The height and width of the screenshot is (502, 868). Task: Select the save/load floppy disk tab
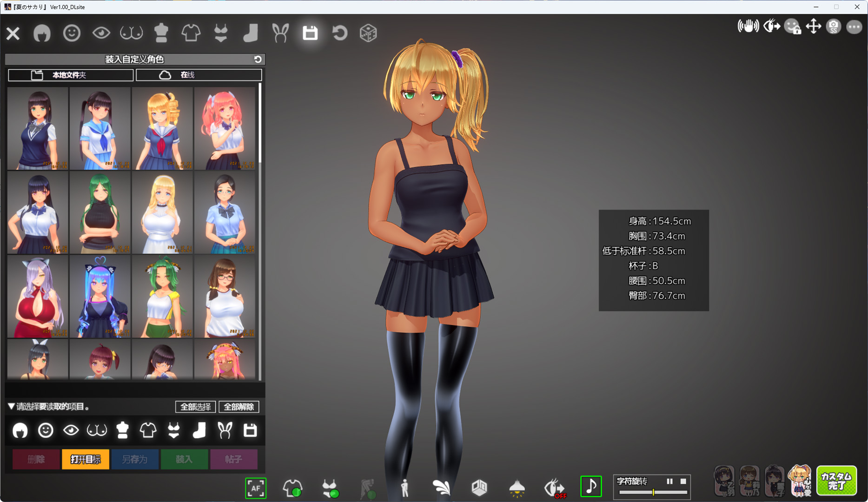(x=310, y=33)
